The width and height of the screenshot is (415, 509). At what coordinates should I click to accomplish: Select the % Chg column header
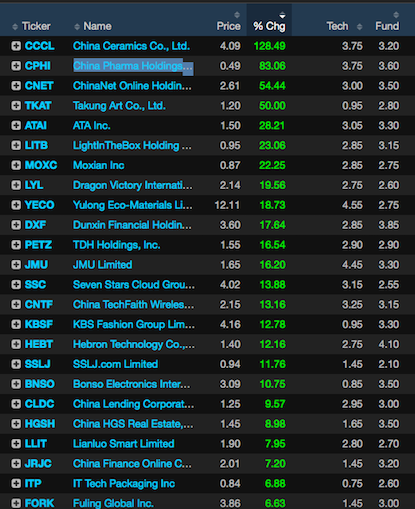[x=269, y=26]
